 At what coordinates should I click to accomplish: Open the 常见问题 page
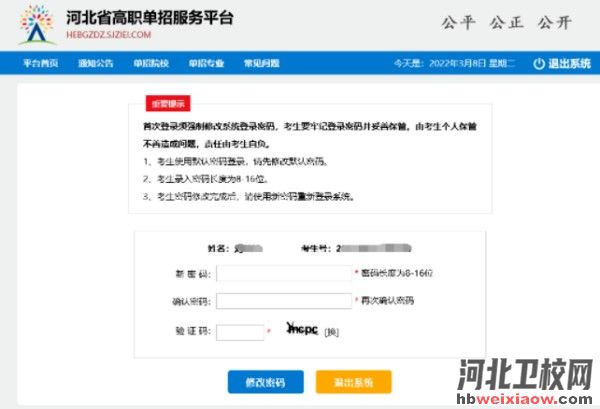[261, 63]
